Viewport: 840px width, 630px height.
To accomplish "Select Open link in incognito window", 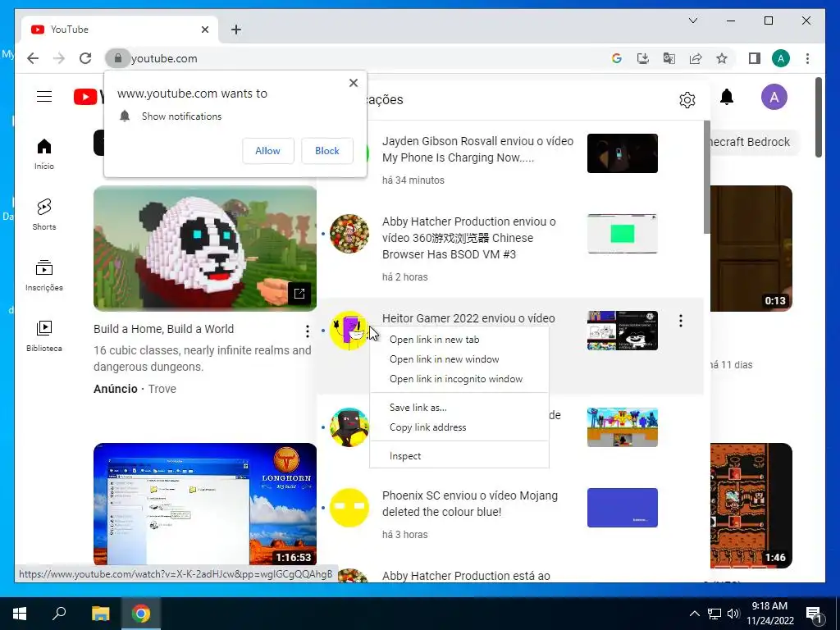I will point(459,379).
